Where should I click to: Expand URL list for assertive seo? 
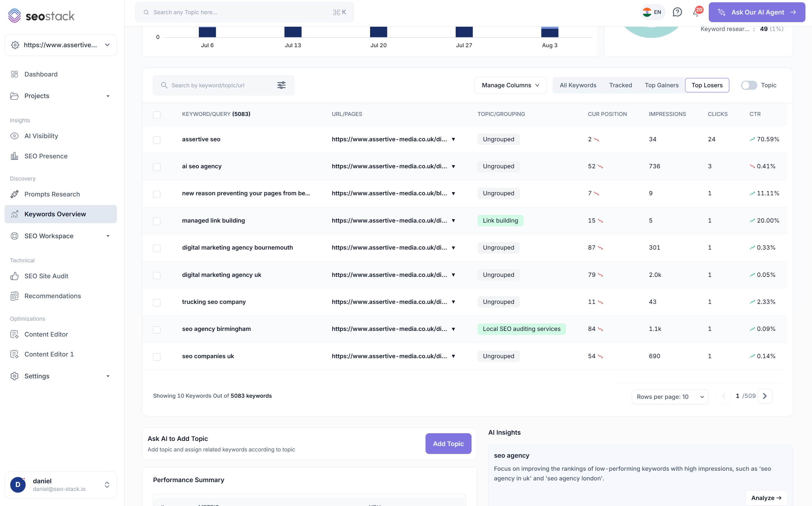(453, 140)
